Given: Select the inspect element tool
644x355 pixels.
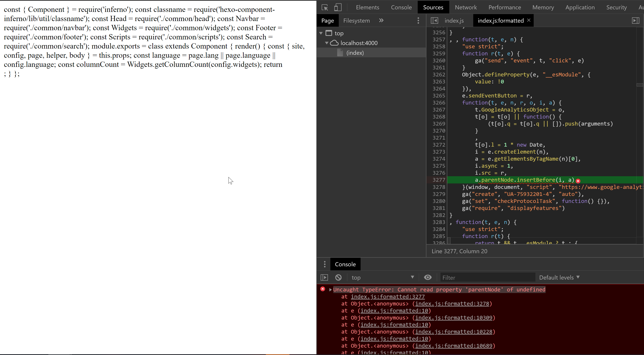Looking at the screenshot, I should pos(324,7).
